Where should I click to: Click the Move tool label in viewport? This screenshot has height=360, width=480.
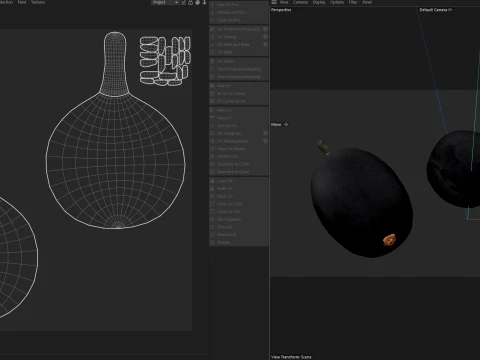276,124
